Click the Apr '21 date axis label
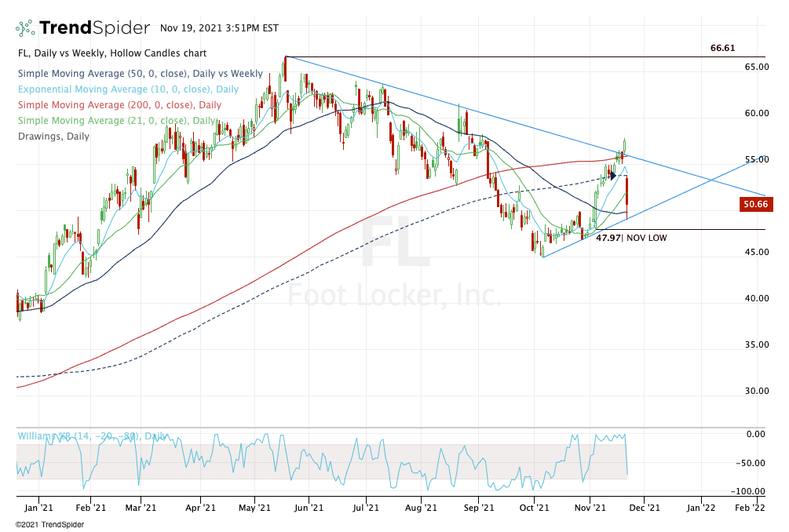The height and width of the screenshot is (532, 789). click(x=200, y=508)
